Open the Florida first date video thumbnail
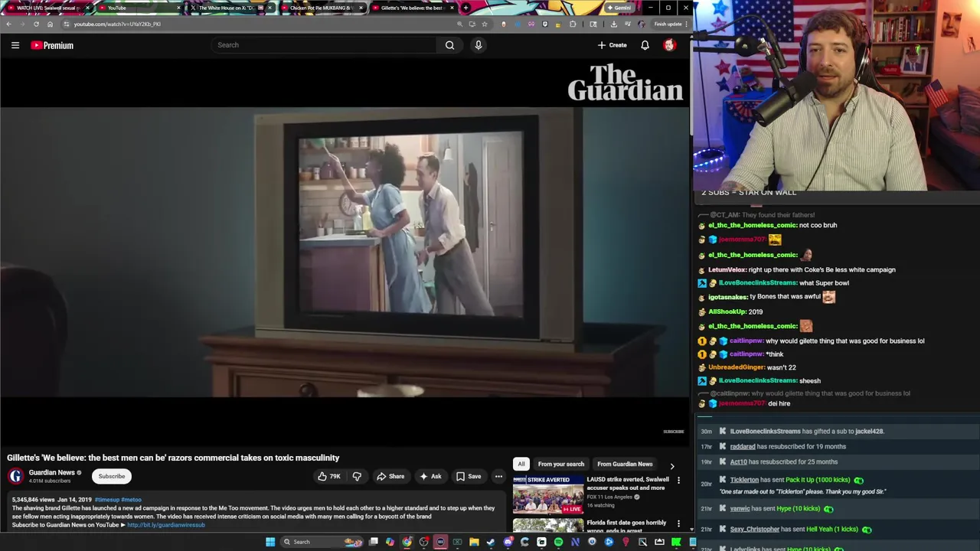Viewport: 980px width, 551px height. (x=548, y=525)
